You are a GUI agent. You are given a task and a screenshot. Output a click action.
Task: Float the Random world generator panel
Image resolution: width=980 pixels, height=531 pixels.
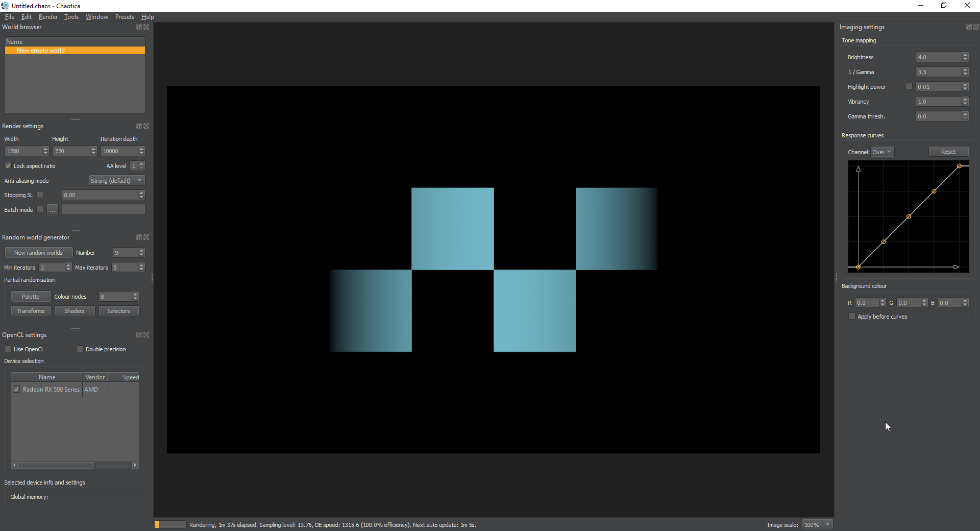(x=139, y=237)
